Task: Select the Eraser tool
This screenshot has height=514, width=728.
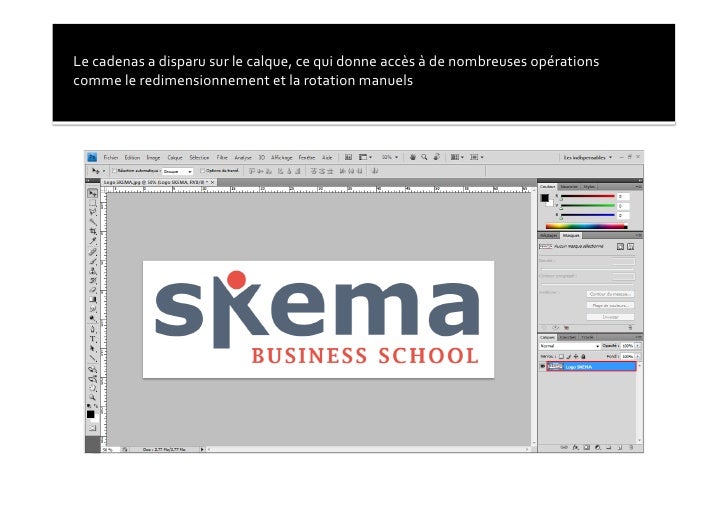Action: pyautogui.click(x=93, y=290)
